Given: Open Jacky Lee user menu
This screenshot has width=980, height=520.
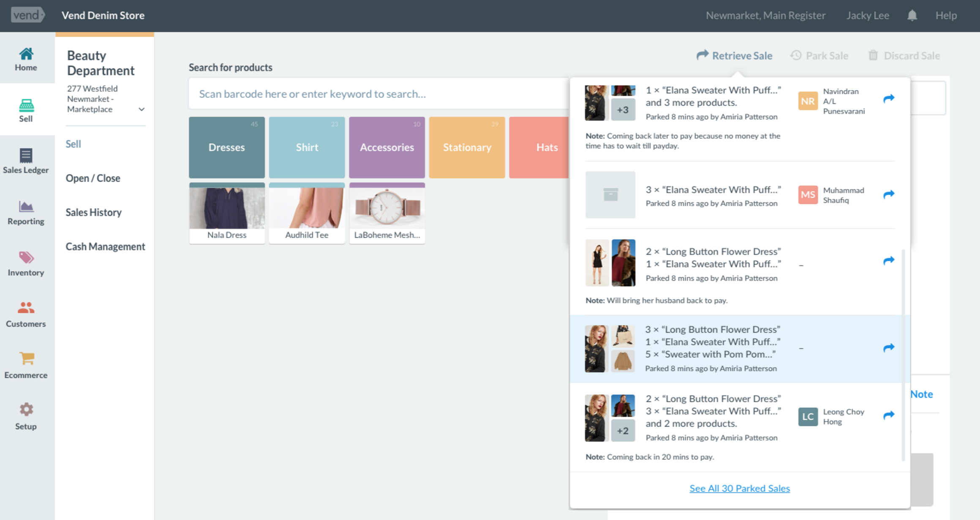Looking at the screenshot, I should tap(867, 16).
